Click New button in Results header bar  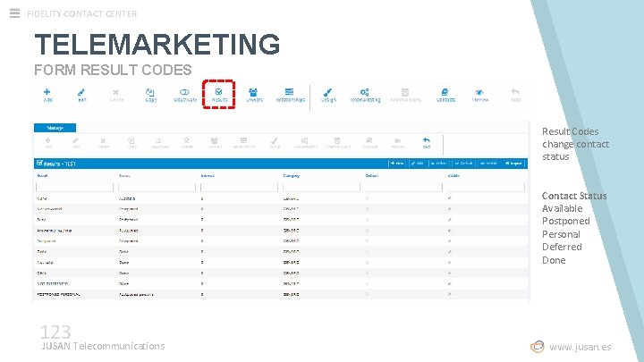click(x=397, y=164)
